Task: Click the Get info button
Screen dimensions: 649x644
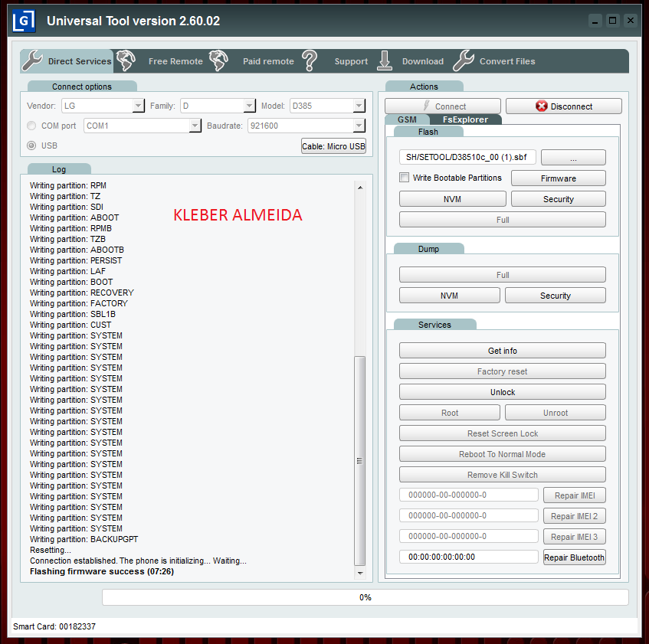Action: click(503, 350)
